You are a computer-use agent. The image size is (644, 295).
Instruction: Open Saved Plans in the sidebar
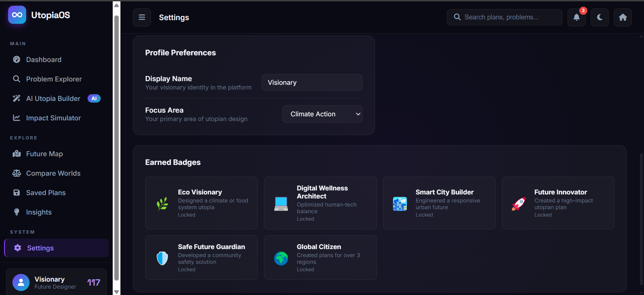pyautogui.click(x=46, y=193)
